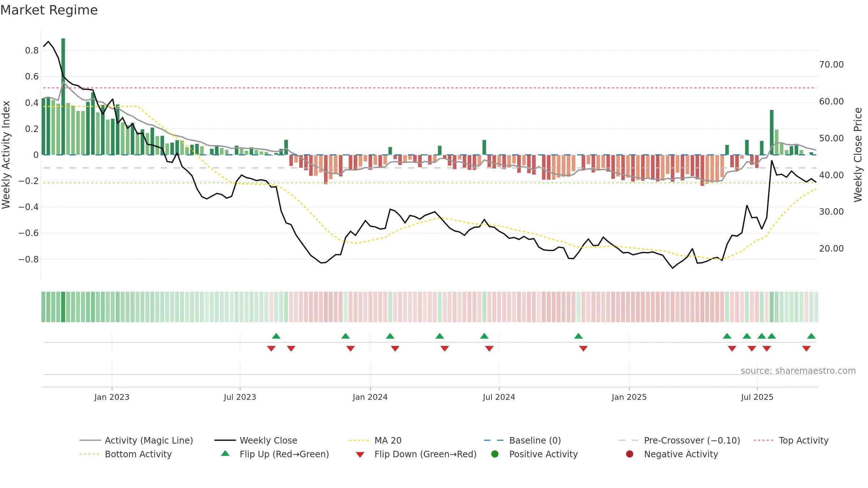Select the last red flip-down marker after Jul 2025
868x488 pixels.
(806, 348)
